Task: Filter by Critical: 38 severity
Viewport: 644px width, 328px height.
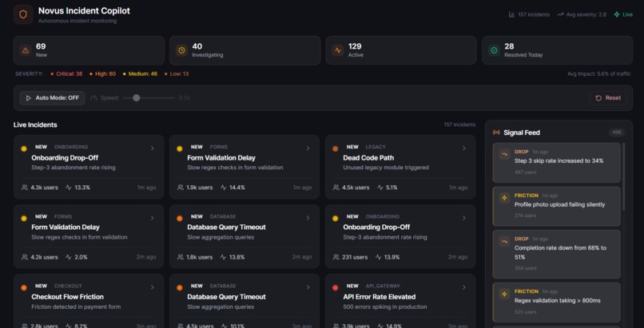Action: pyautogui.click(x=66, y=73)
